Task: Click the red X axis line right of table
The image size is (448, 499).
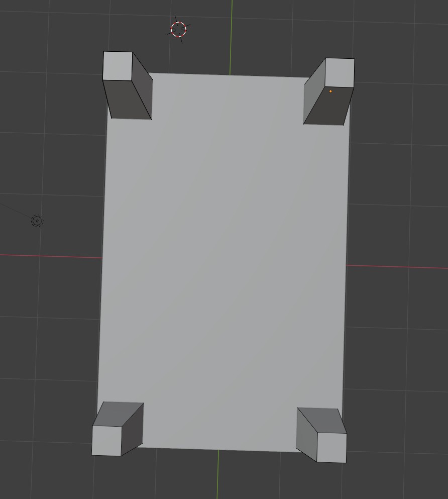Action: pyautogui.click(x=397, y=267)
